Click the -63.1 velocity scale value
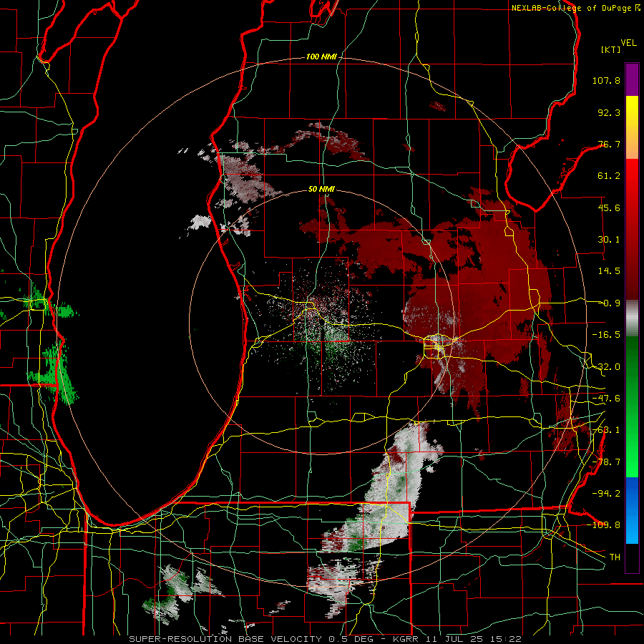 pyautogui.click(x=606, y=430)
